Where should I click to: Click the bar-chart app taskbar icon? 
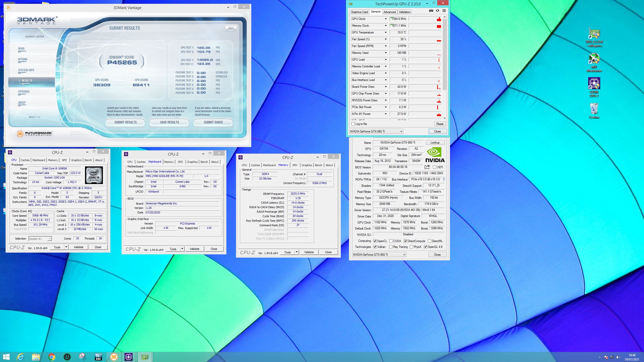pos(98,357)
